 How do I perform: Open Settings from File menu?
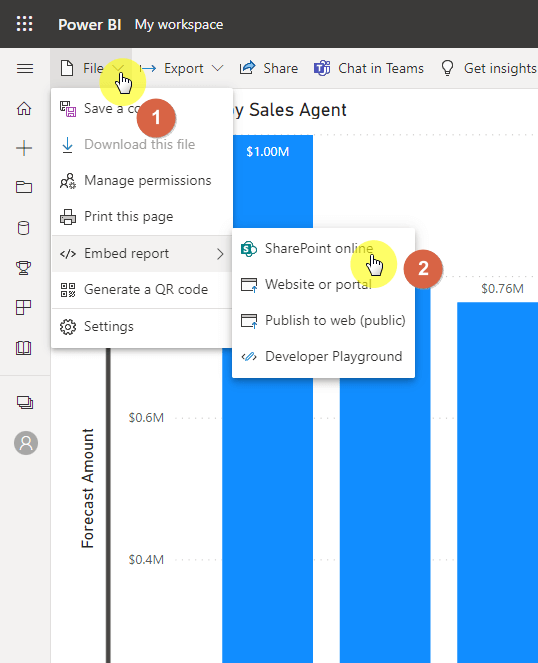(x=142, y=326)
